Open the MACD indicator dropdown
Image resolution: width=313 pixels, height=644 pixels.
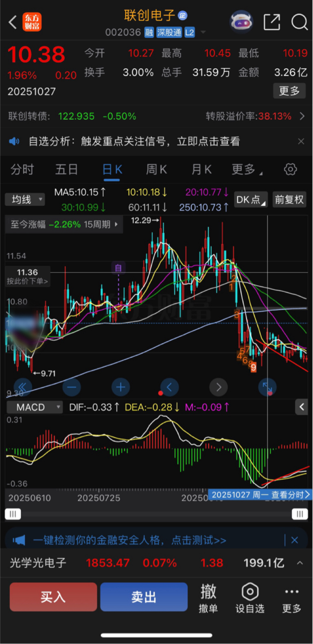coord(35,407)
